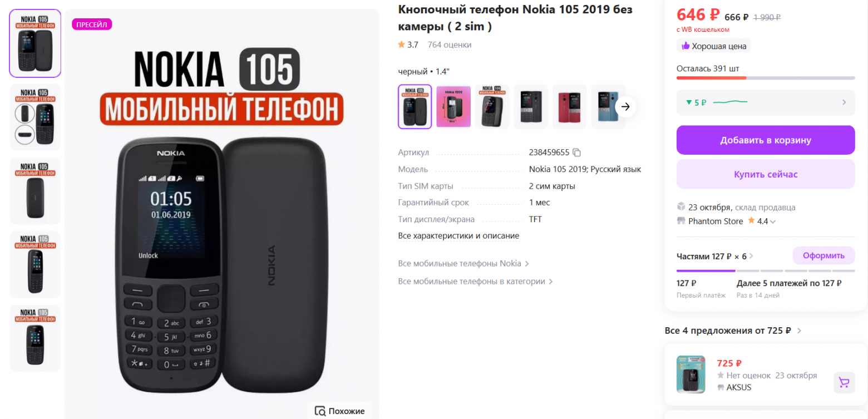Copy the article number 238459655
868x419 pixels.
pyautogui.click(x=577, y=152)
